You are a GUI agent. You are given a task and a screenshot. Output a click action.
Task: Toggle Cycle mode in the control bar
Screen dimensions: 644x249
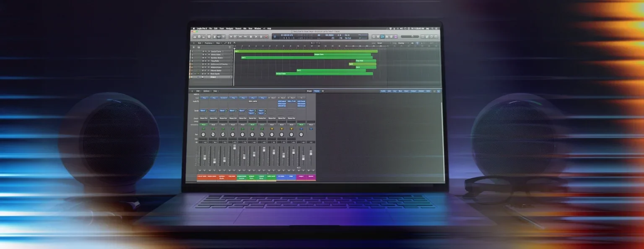pyautogui.click(x=374, y=36)
